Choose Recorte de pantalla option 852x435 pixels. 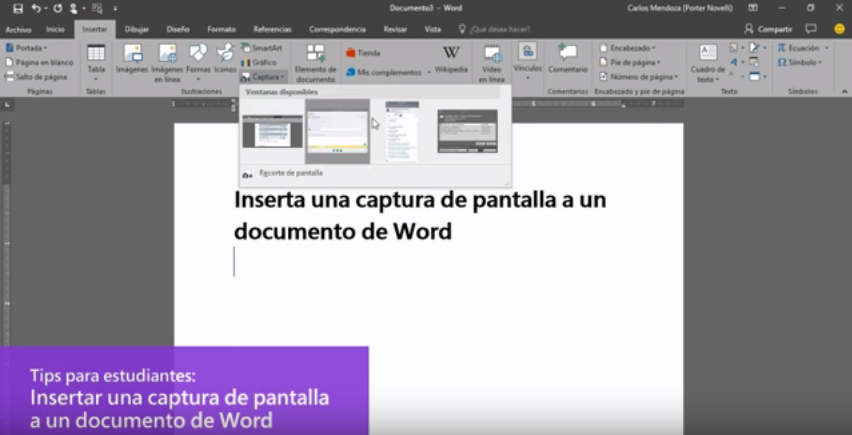(x=290, y=172)
